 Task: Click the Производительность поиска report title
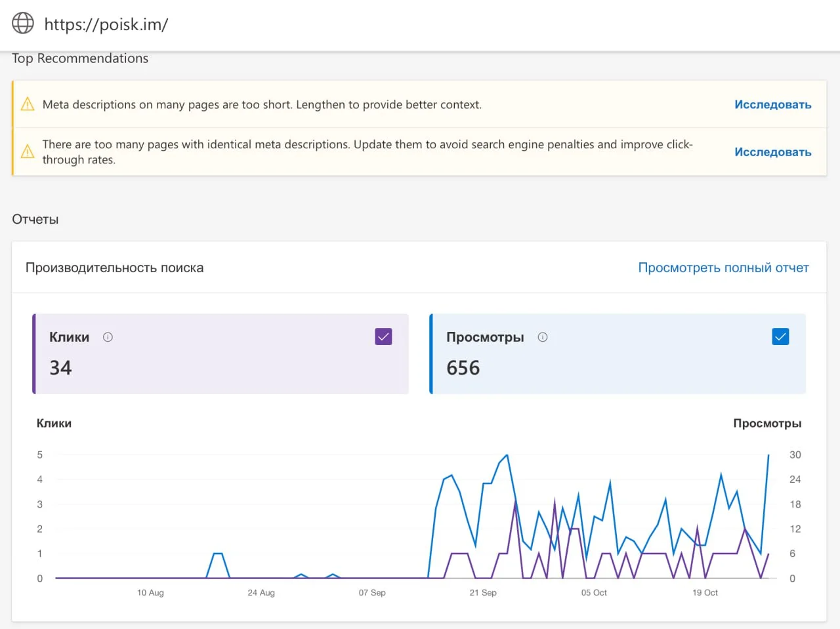click(x=114, y=268)
